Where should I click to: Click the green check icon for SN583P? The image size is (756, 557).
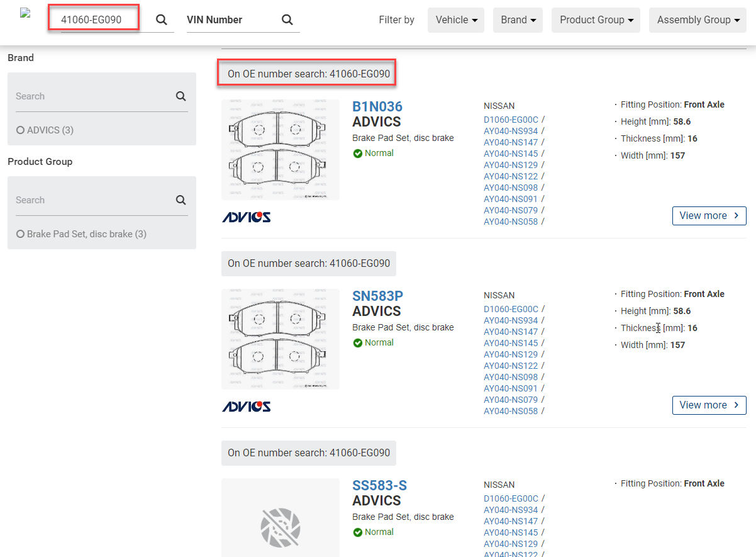pyautogui.click(x=358, y=343)
